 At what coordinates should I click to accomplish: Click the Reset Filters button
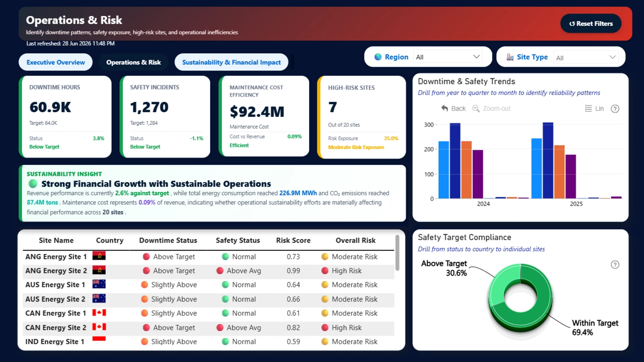click(591, 23)
